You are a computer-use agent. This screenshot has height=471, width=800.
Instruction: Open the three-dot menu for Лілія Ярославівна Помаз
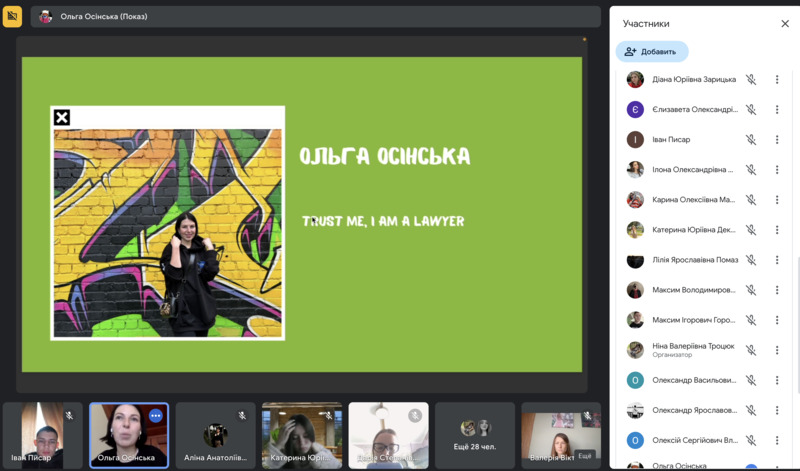pos(777,260)
